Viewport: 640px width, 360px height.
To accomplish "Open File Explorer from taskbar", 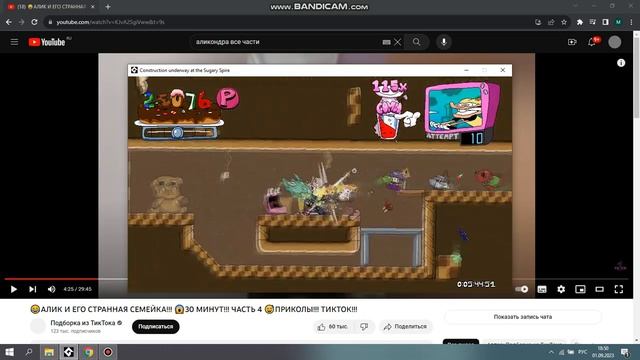I will [49, 352].
